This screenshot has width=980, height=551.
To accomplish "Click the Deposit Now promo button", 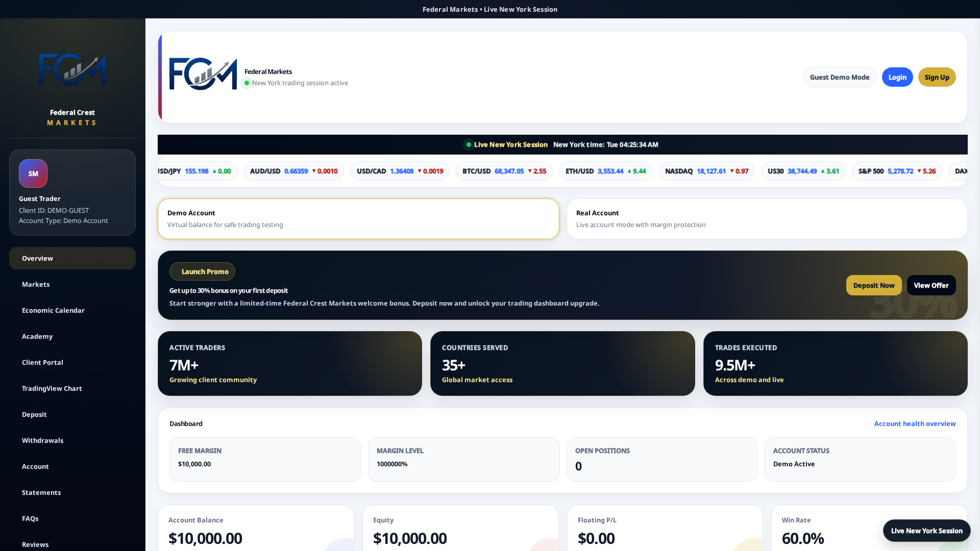I will [x=874, y=285].
